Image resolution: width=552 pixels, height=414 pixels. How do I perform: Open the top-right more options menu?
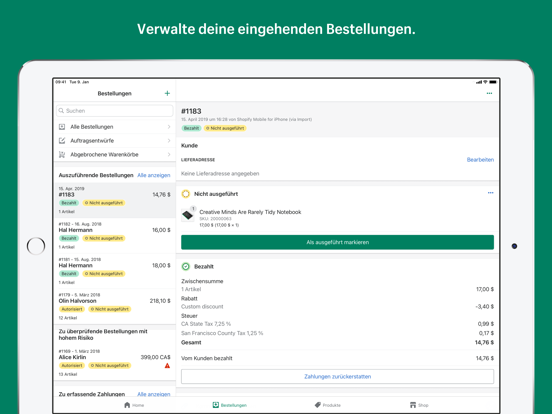coord(489,93)
